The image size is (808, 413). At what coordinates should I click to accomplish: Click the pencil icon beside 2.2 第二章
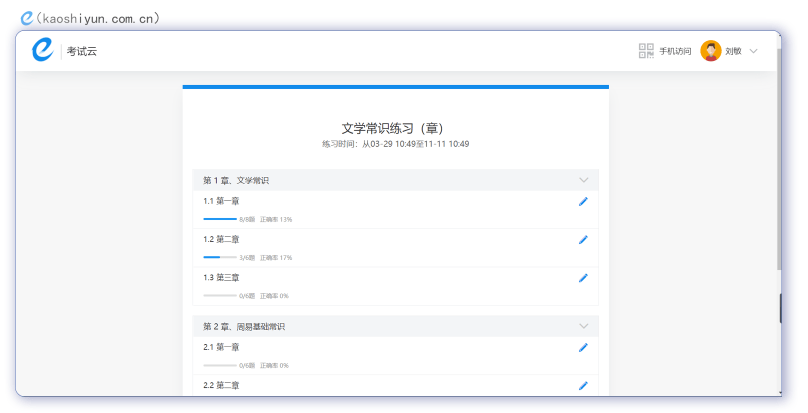[583, 385]
